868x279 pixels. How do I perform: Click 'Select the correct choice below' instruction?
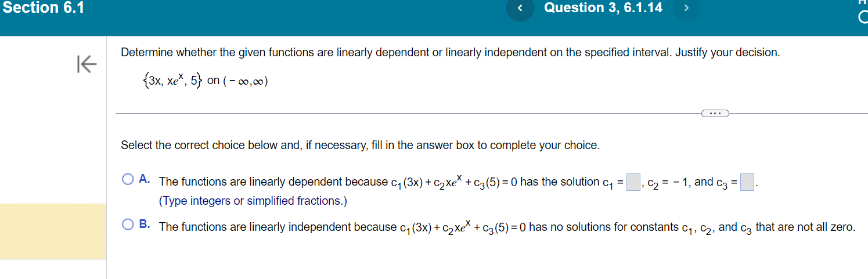(x=360, y=146)
